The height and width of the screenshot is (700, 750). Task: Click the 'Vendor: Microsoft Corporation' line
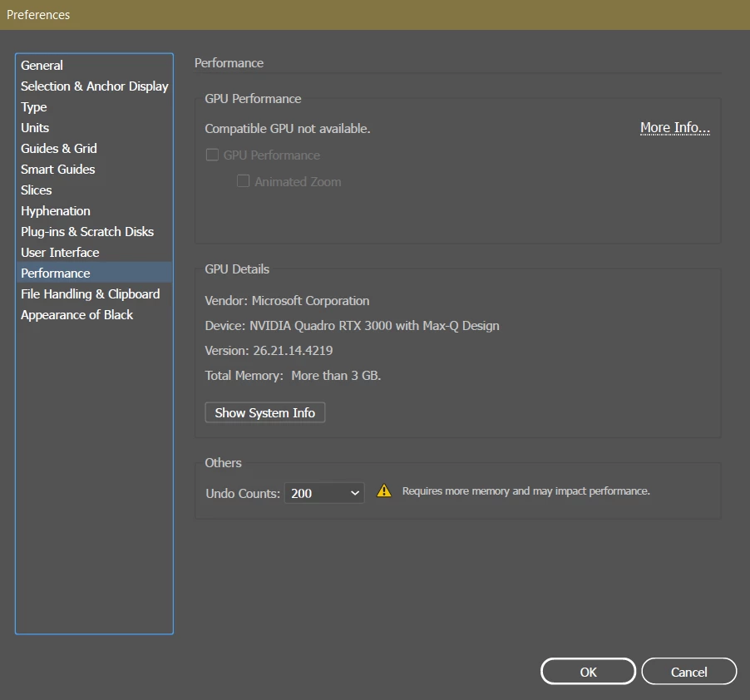coord(287,301)
